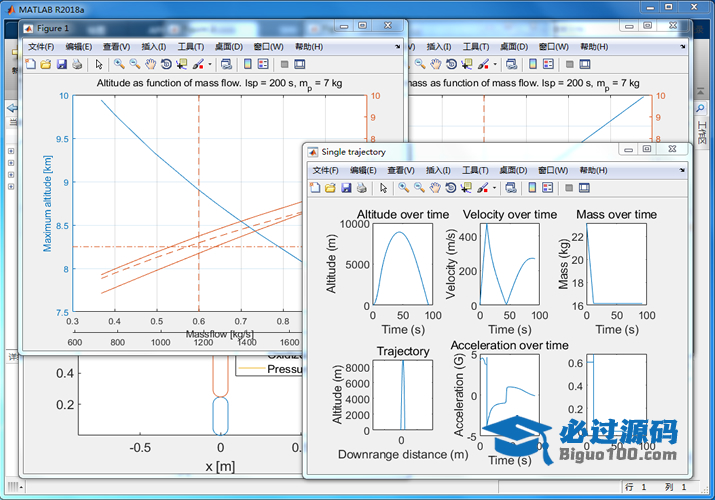Select Brush data tool in Figure 1 toolbar

(198, 64)
